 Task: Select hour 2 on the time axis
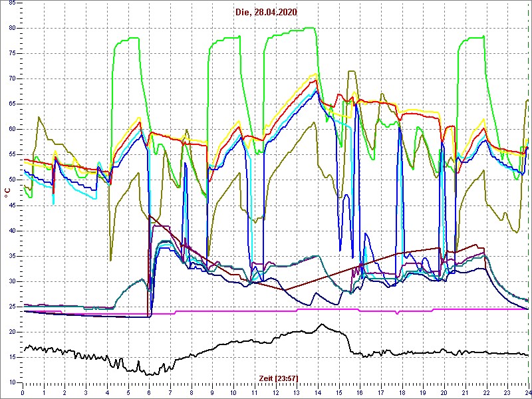tap(65, 392)
